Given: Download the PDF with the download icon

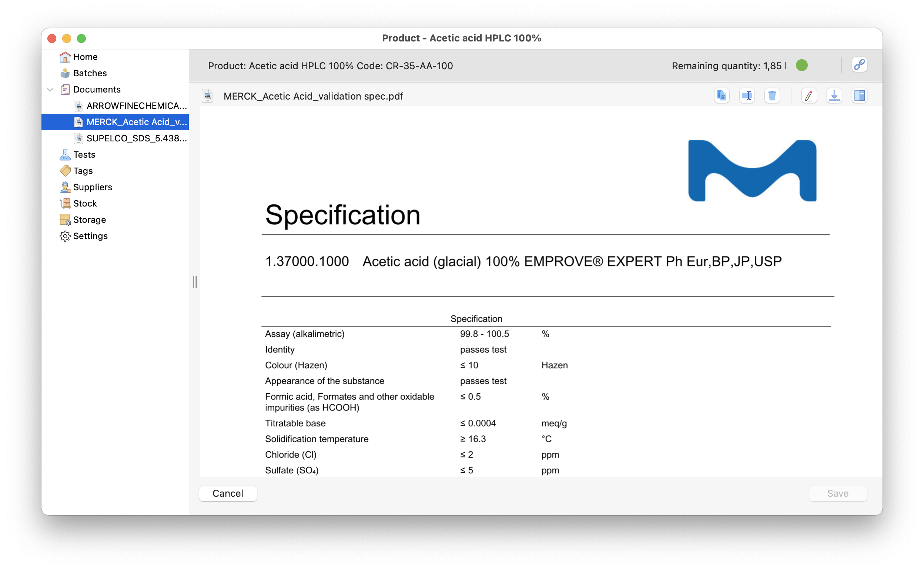Looking at the screenshot, I should coord(834,96).
